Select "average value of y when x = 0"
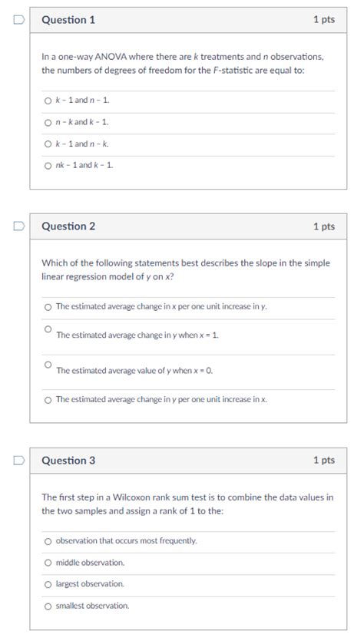The width and height of the screenshot is (364, 644). (48, 365)
